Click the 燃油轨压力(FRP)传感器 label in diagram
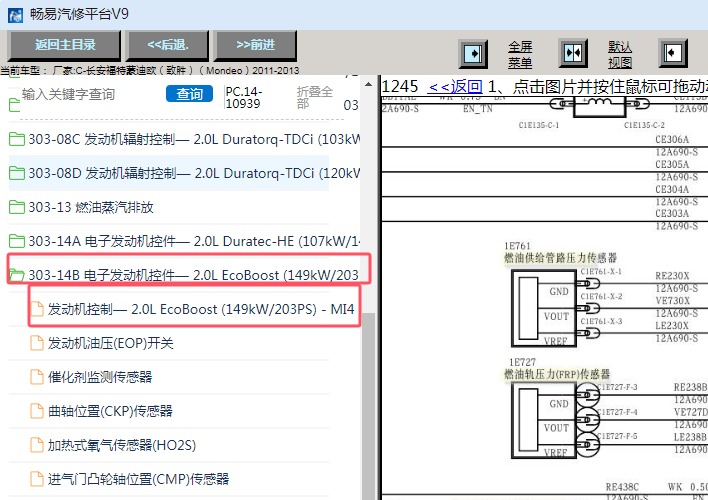708x500 pixels. click(557, 374)
